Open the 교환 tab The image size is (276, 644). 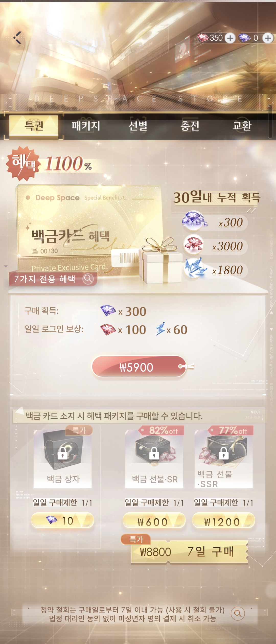(242, 126)
